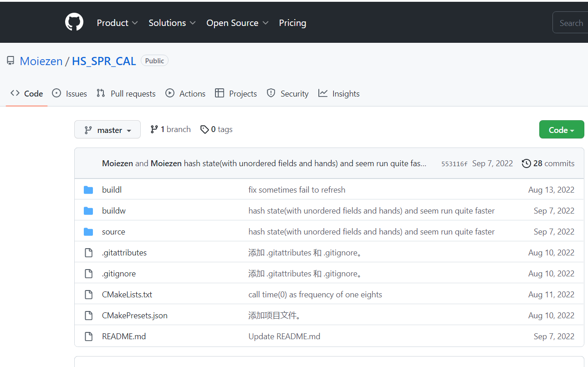This screenshot has height=367, width=588.
Task: Switch to the Projects tab
Action: click(x=236, y=93)
